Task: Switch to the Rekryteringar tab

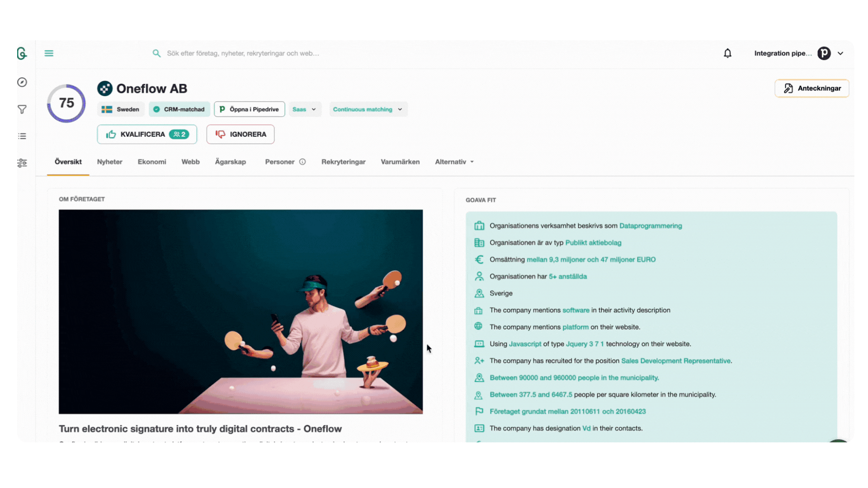Action: click(x=343, y=162)
